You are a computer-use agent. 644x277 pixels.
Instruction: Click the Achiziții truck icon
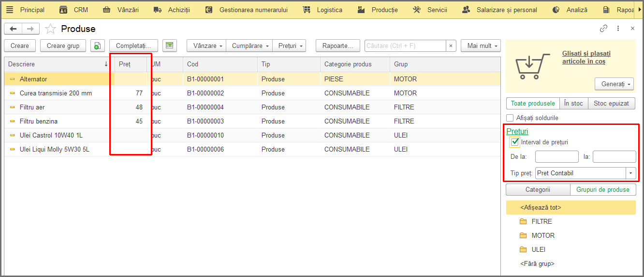point(158,10)
